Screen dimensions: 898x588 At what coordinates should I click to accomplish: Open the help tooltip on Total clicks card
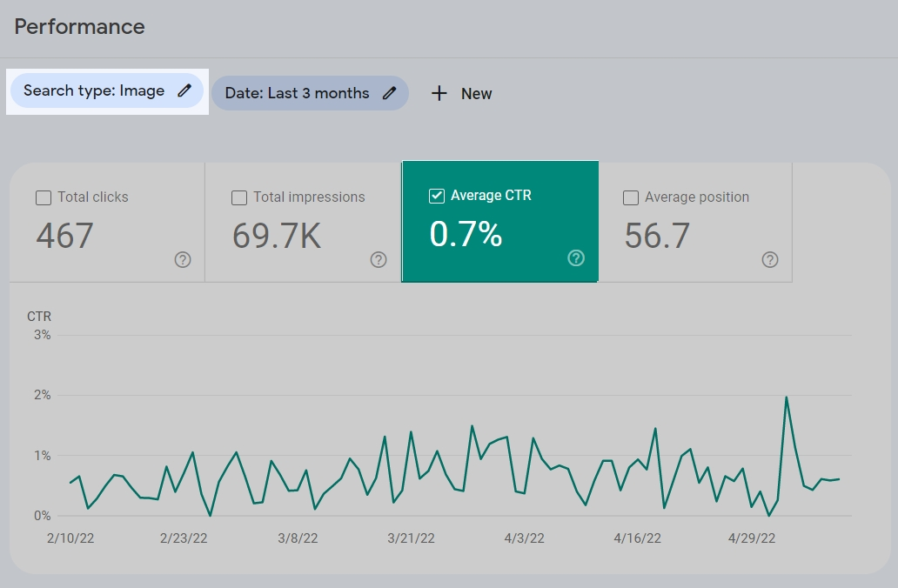coord(183,259)
